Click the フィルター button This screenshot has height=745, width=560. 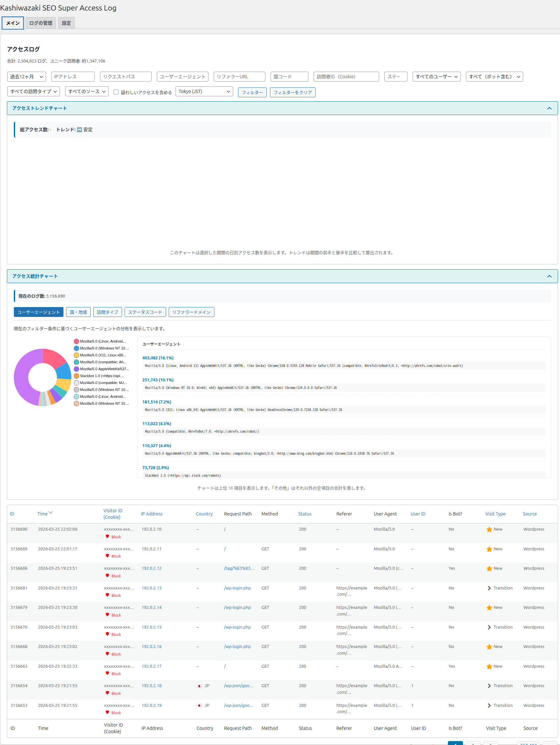click(x=252, y=92)
